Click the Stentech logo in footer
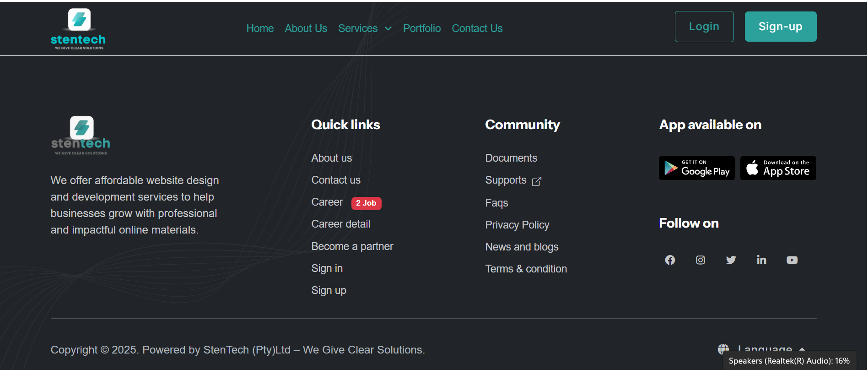Screen dimensions: 868x370 point(81,136)
